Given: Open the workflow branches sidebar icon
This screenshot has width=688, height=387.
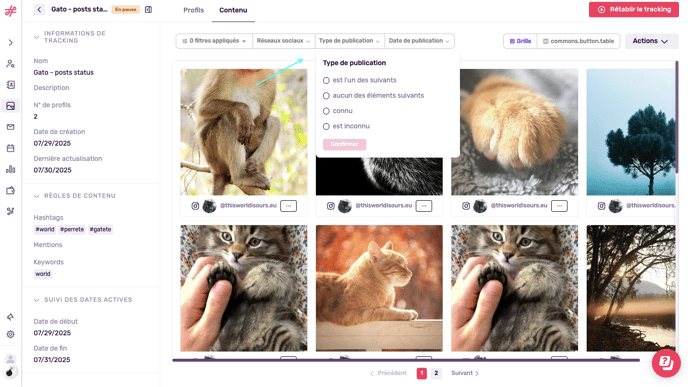Looking at the screenshot, I should (x=11, y=211).
